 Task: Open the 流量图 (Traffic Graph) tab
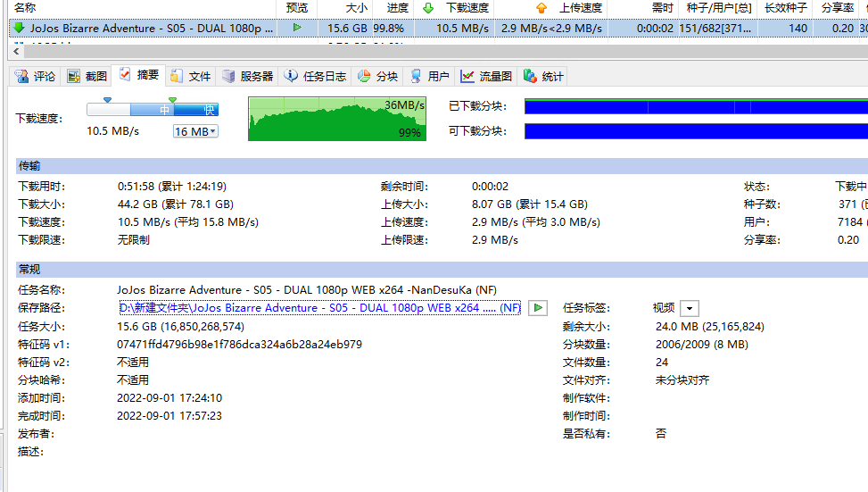click(487, 77)
